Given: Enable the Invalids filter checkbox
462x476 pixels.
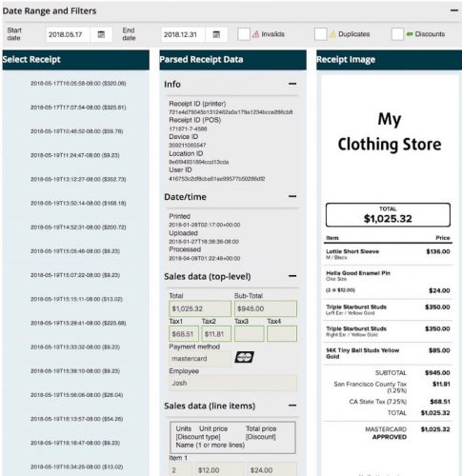Looking at the screenshot, I should (x=244, y=34).
